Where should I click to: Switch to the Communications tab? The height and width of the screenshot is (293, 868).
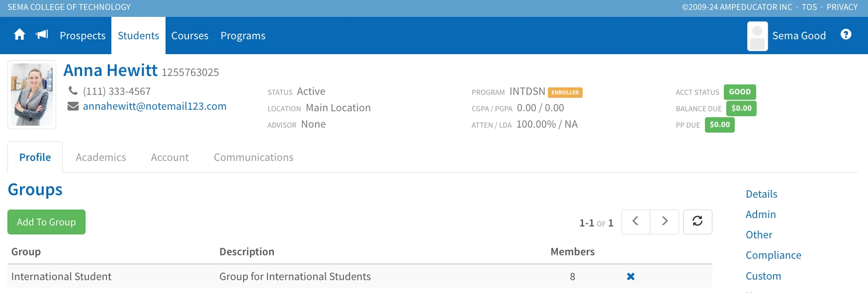254,157
